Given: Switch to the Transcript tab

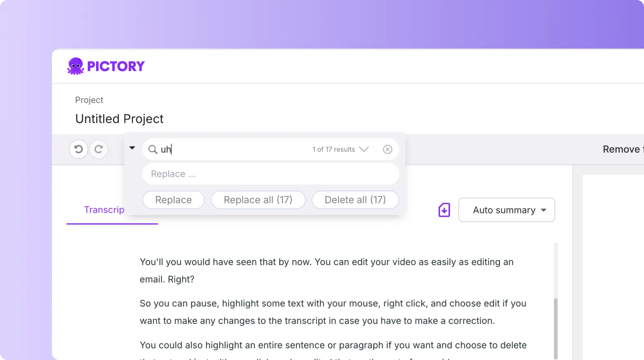Looking at the screenshot, I should [104, 210].
